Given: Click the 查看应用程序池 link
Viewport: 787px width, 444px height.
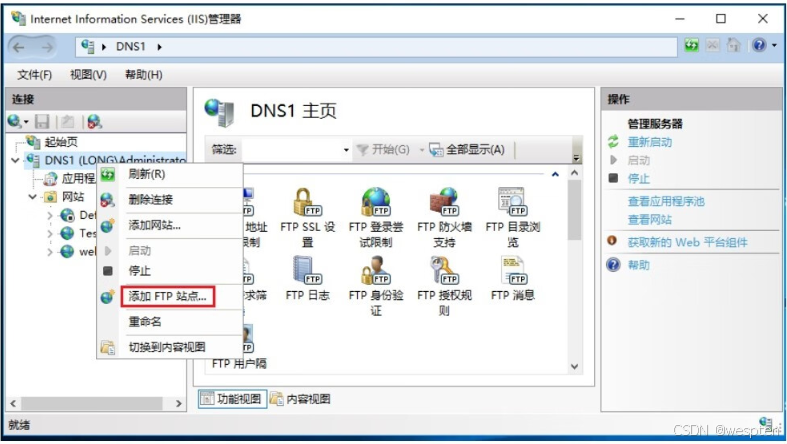Looking at the screenshot, I should pyautogui.click(x=666, y=202).
